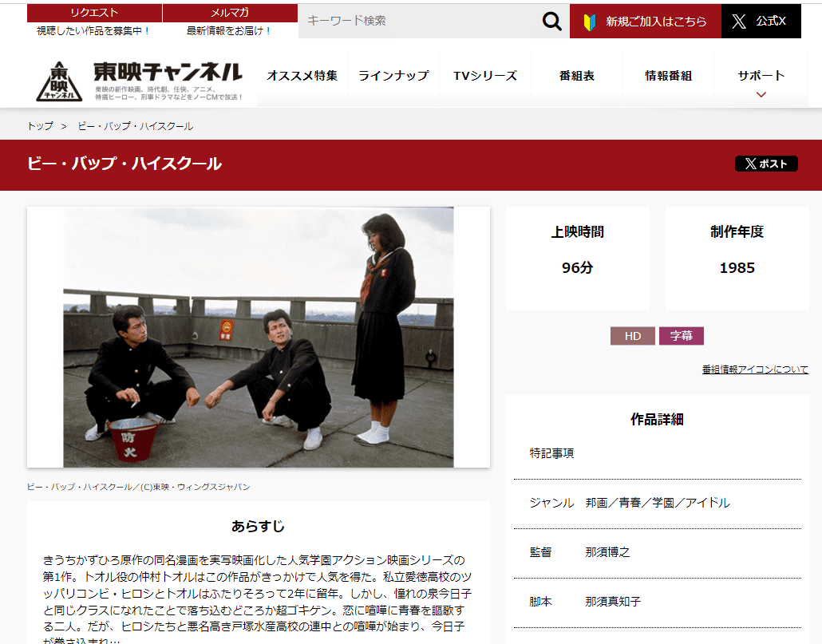Click the 制作年度 heading

737,231
